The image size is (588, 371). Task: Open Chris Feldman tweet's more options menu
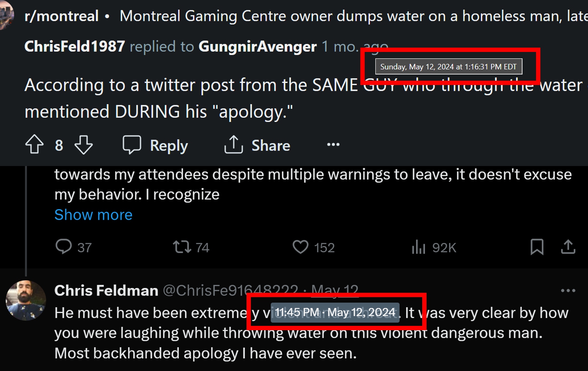[568, 291]
